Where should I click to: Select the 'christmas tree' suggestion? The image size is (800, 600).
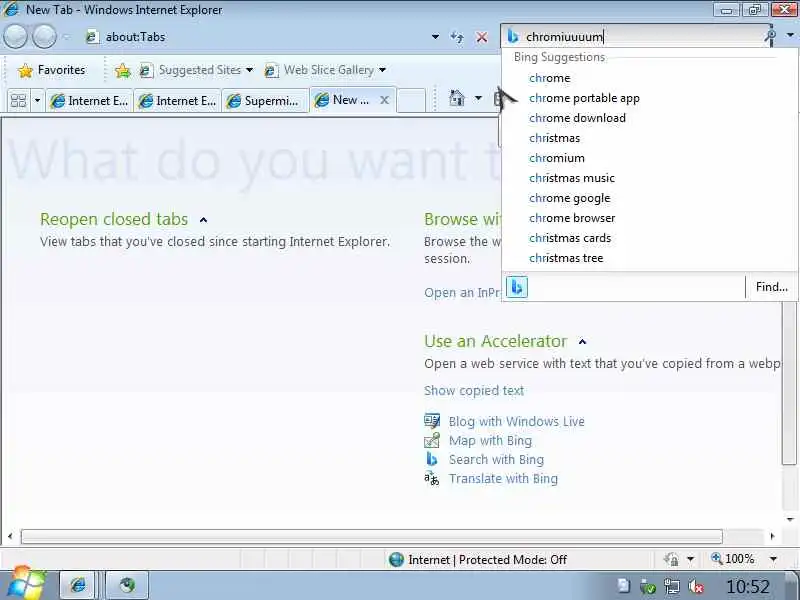[x=566, y=258]
